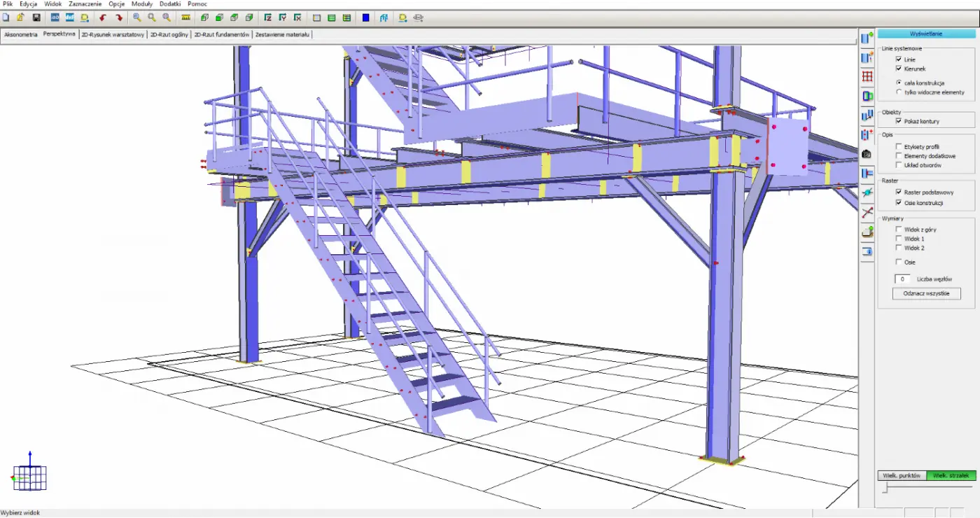
Task: Open the Moduły menu
Action: tap(142, 4)
